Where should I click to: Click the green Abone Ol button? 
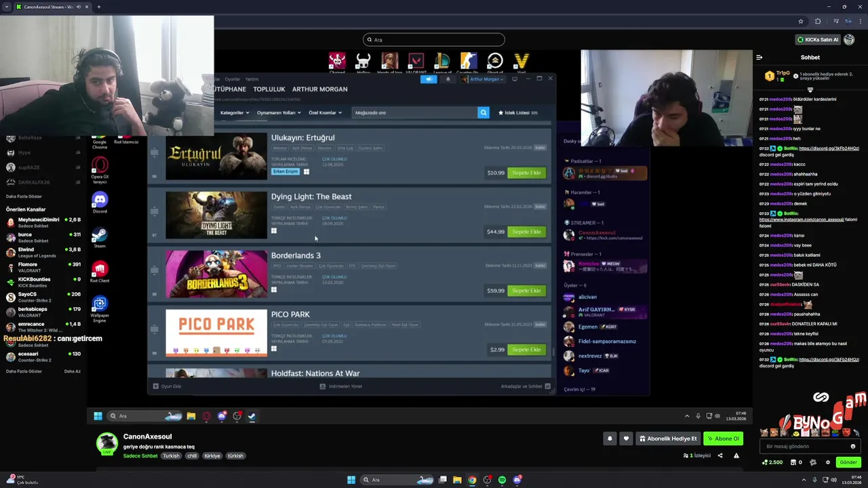[724, 439]
